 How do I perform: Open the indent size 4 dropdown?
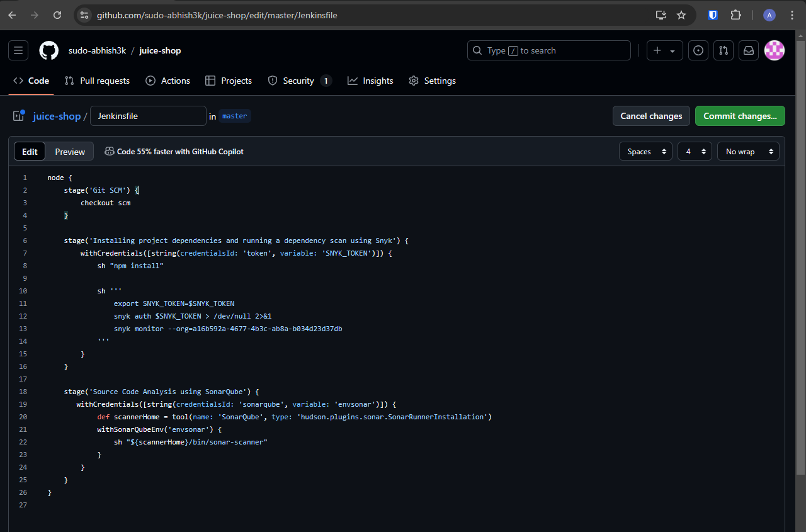(695, 151)
